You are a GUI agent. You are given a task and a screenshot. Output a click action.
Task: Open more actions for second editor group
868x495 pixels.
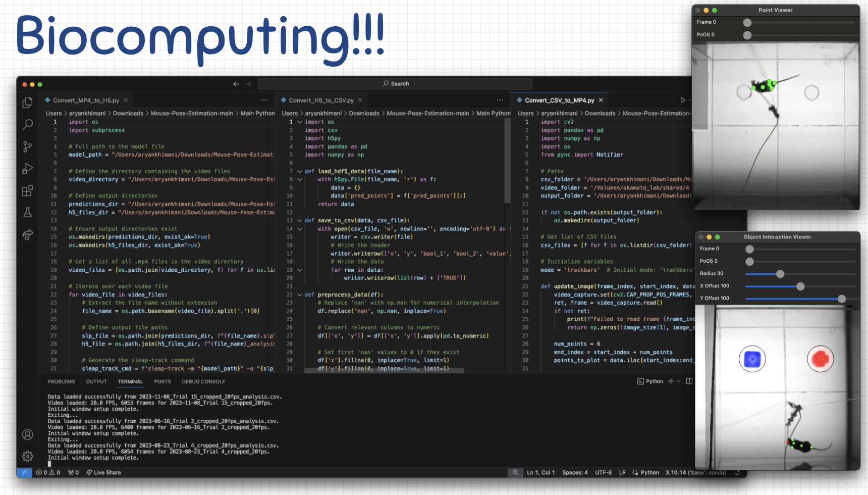[x=500, y=100]
